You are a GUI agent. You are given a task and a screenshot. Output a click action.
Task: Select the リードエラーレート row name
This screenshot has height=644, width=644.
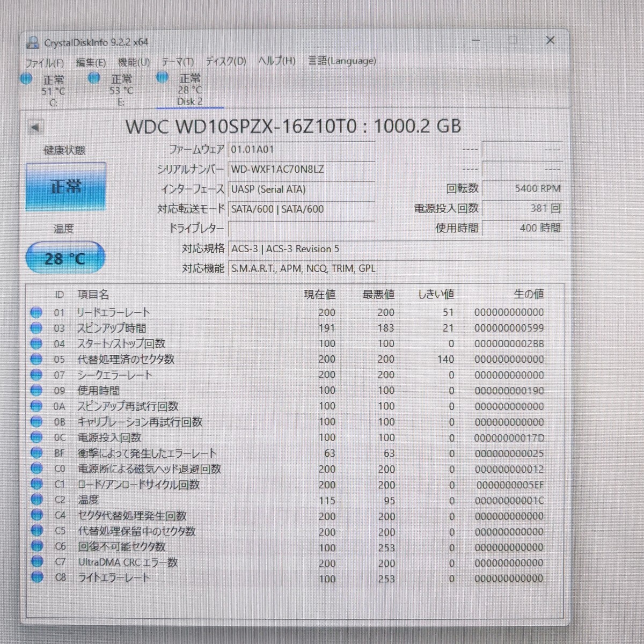coord(114,312)
